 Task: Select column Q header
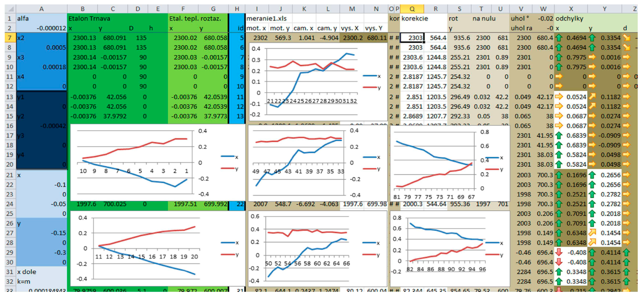click(x=412, y=9)
